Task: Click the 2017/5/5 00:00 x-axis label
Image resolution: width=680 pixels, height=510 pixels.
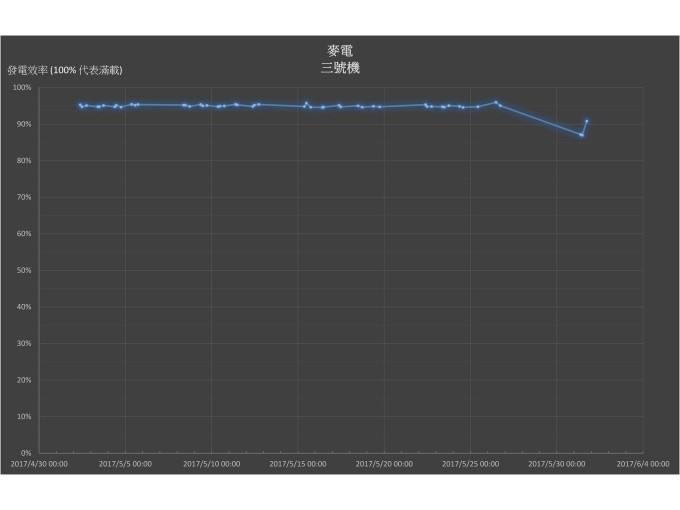Action: (x=125, y=464)
